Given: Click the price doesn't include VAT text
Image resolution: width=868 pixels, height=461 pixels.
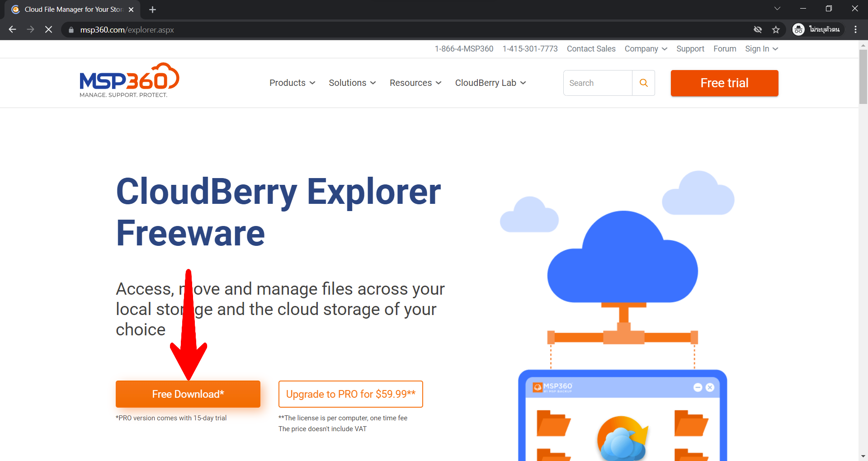Looking at the screenshot, I should point(322,429).
